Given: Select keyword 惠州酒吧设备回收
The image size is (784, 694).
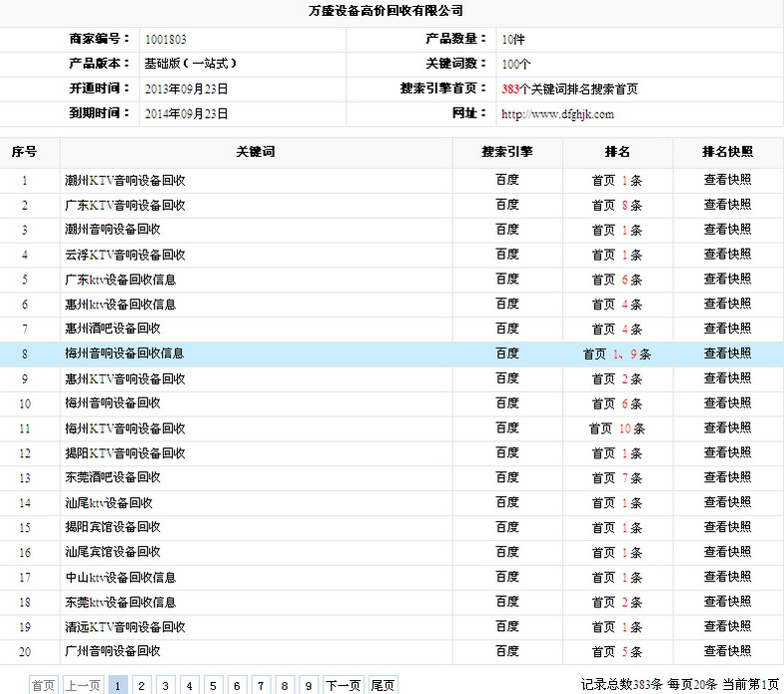Looking at the screenshot, I should 113,329.
